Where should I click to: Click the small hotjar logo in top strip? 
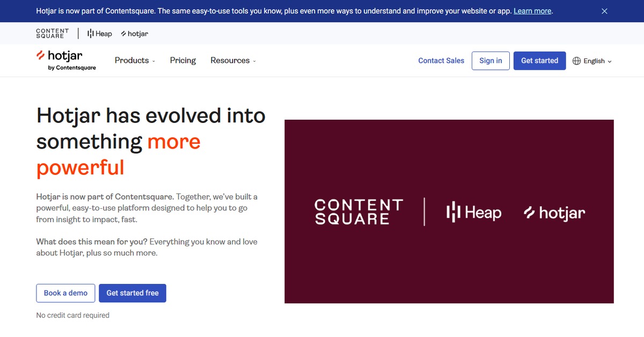135,33
